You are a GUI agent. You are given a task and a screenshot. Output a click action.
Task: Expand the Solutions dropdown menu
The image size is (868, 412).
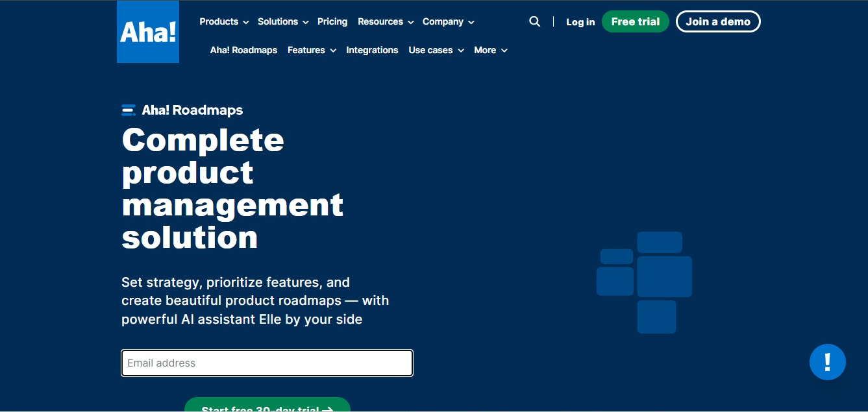coord(283,21)
